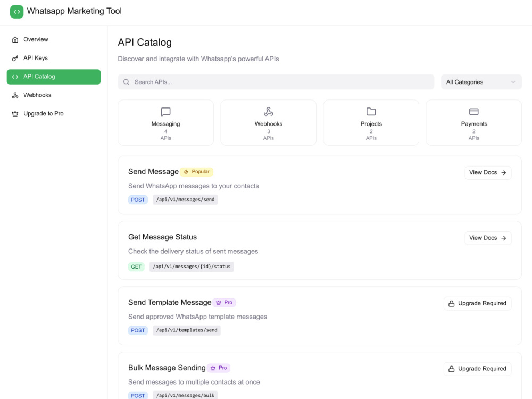The height and width of the screenshot is (399, 532).
Task: View Docs for Send Message
Action: 488,173
